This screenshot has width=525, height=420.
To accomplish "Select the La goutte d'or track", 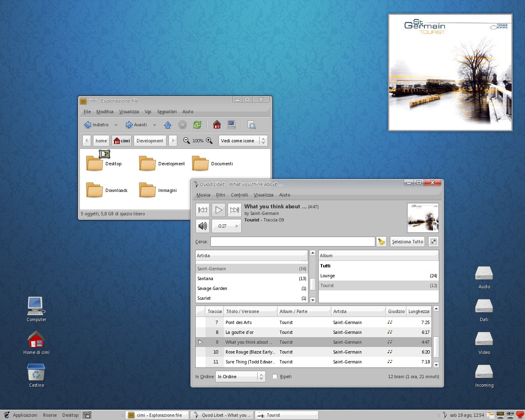I will point(313,332).
